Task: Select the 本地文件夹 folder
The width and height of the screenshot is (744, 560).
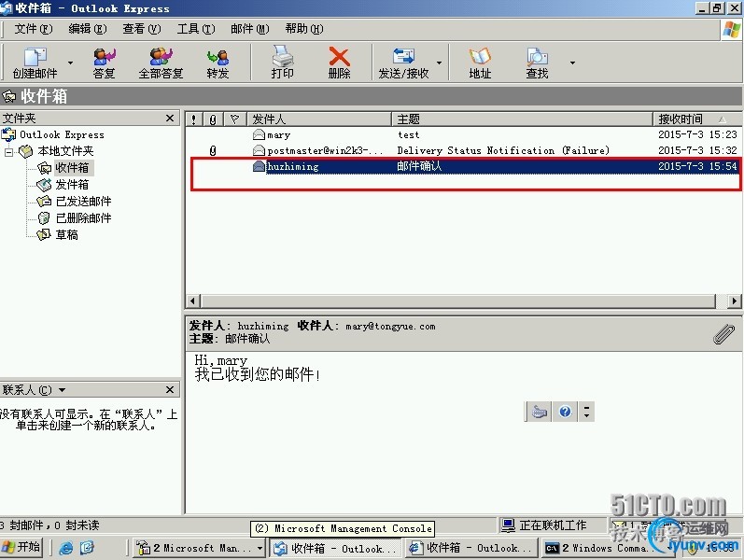Action: (x=65, y=151)
